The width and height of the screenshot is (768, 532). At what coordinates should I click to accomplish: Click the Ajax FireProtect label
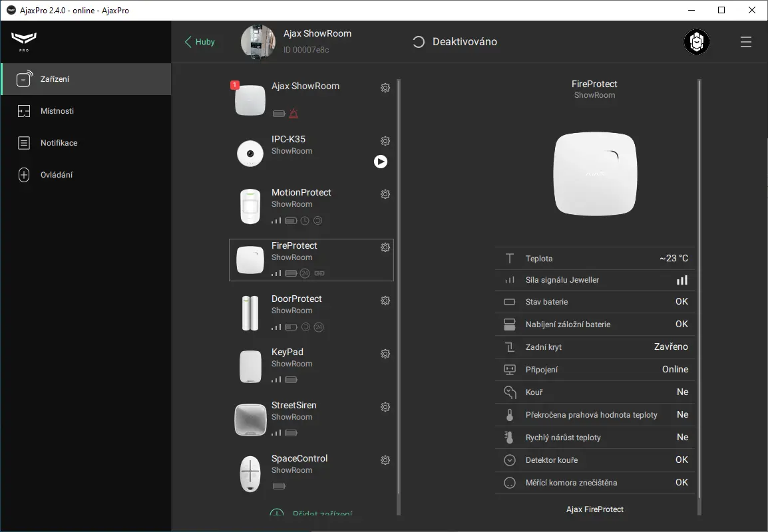595,509
